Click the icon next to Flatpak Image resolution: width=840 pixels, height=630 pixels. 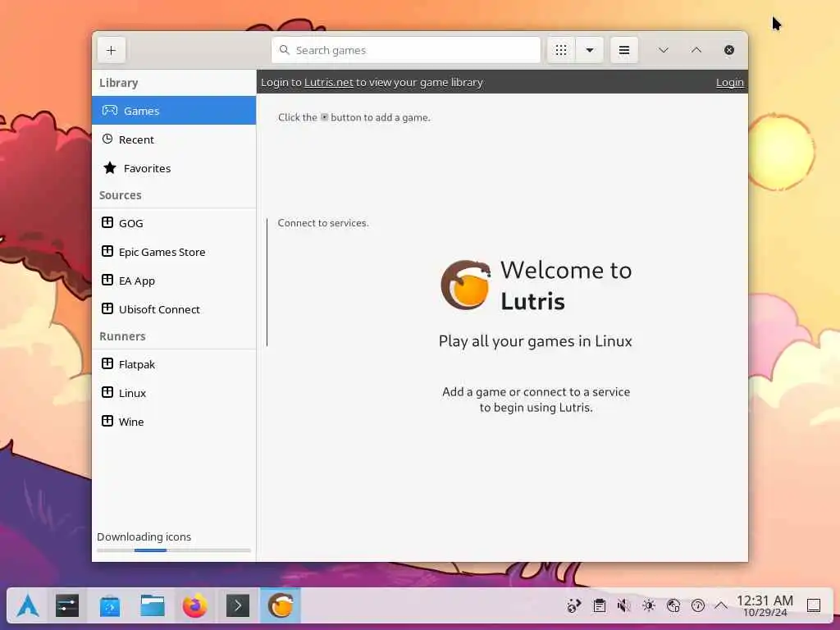pyautogui.click(x=107, y=363)
